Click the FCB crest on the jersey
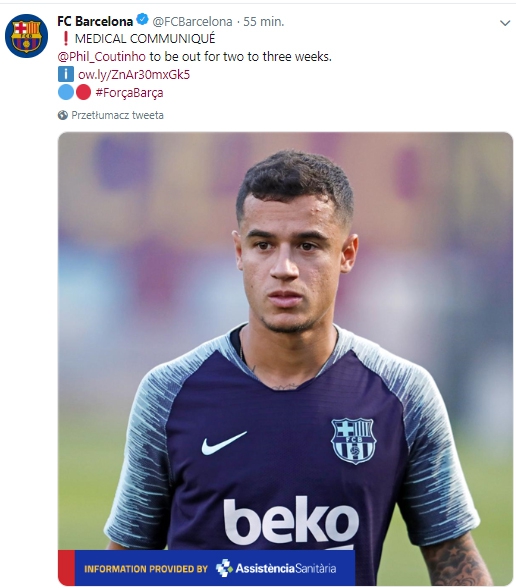Screen dimensions: 516x588 [353, 441]
